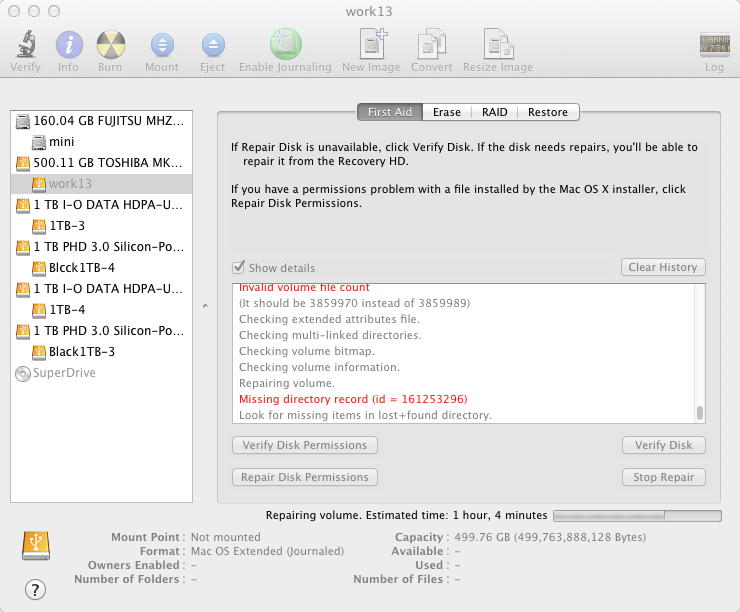Screen dimensions: 740x612
Task: Click the mini volume drive icon
Action: (x=39, y=142)
